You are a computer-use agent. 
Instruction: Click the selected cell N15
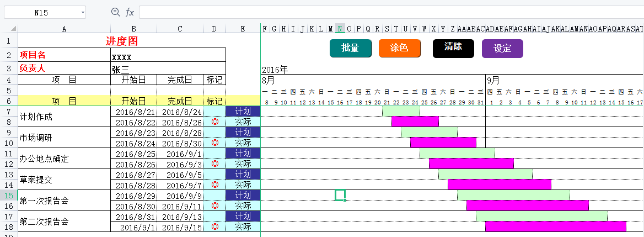340,195
